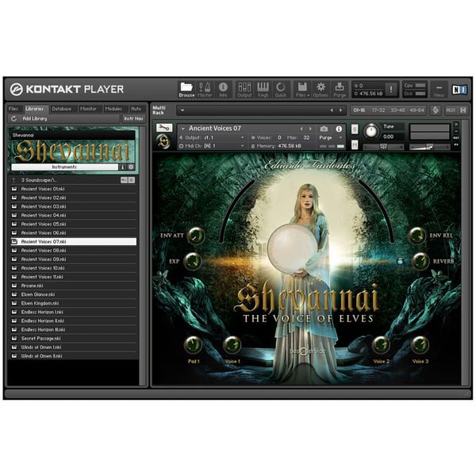Click the Tune knob
476x476 pixels.
point(370,131)
